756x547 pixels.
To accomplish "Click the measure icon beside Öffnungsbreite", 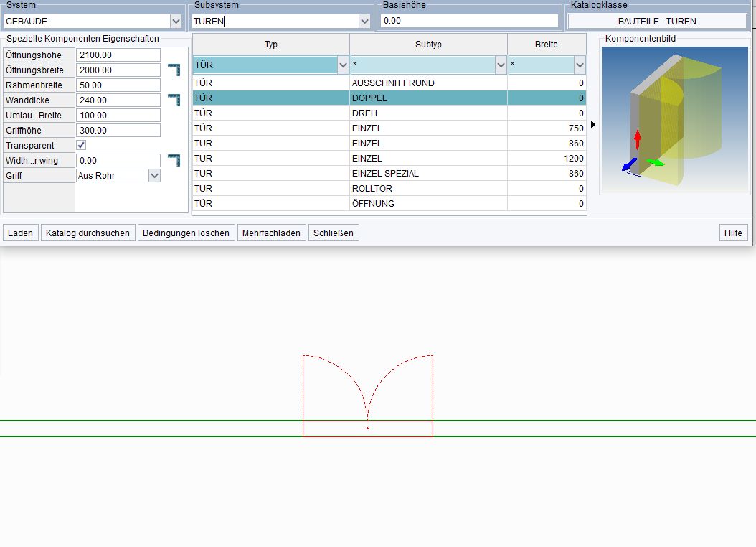I will point(174,70).
